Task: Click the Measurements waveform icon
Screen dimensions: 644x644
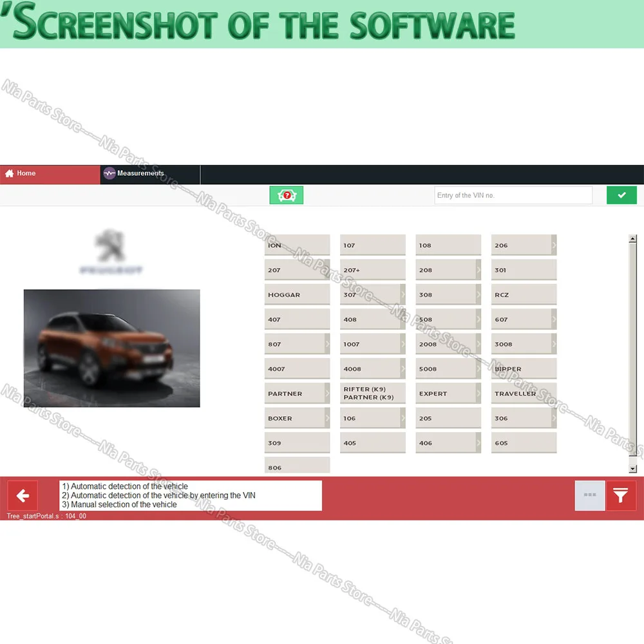Action: pyautogui.click(x=109, y=173)
